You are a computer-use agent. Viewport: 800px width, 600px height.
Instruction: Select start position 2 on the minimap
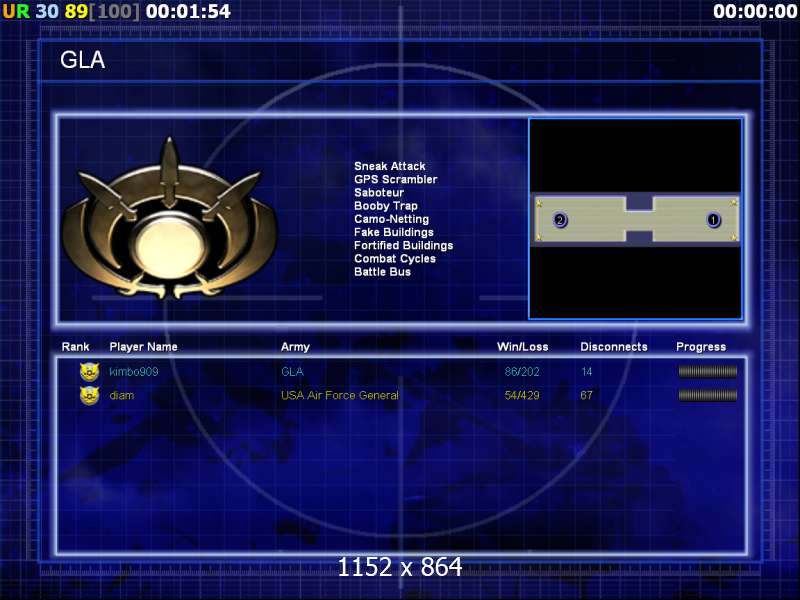point(560,220)
